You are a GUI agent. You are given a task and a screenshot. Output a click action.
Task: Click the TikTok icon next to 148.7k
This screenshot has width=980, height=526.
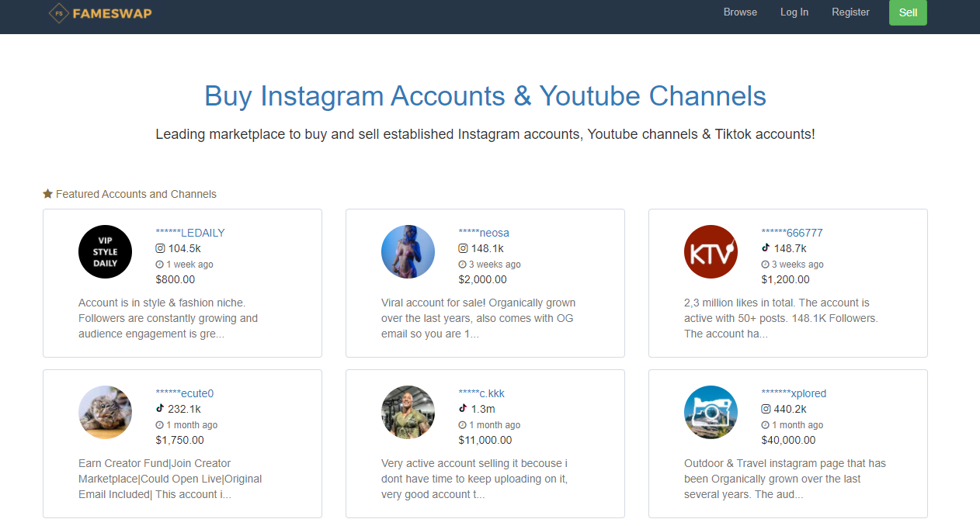[766, 248]
